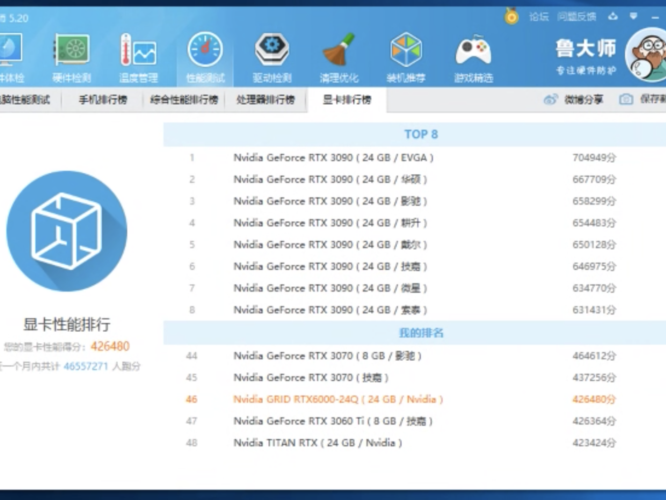This screenshot has width=666, height=500.
Task: Open the 游戏精选 gamepad icon
Action: click(x=474, y=57)
